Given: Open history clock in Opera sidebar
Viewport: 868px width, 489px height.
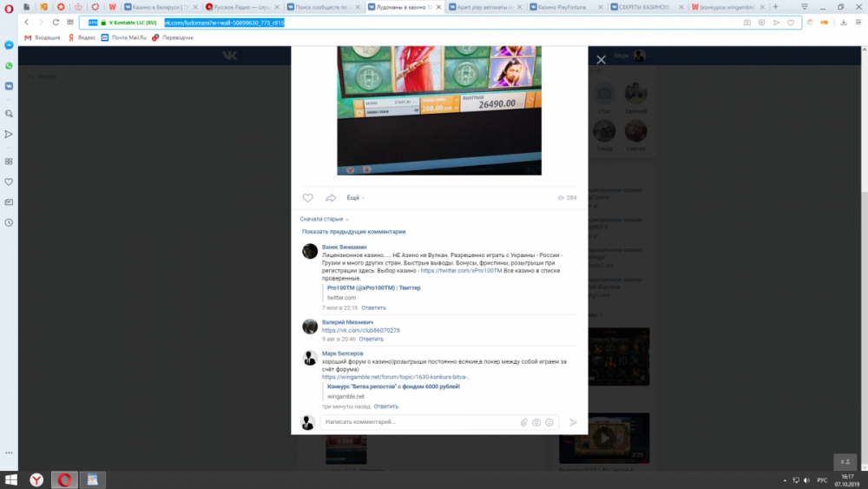Looking at the screenshot, I should [x=9, y=222].
